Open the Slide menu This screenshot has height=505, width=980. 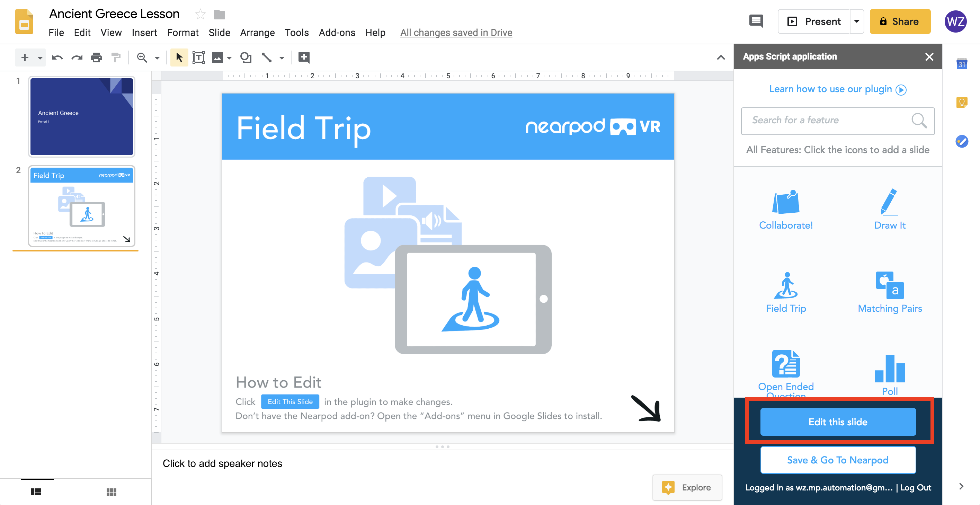tap(220, 33)
